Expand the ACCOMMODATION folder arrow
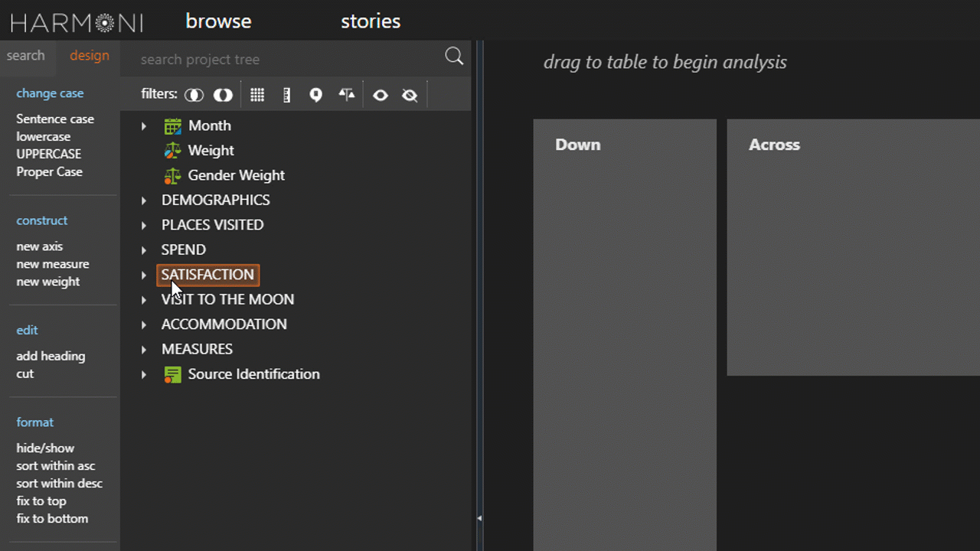980x551 pixels. click(x=144, y=324)
